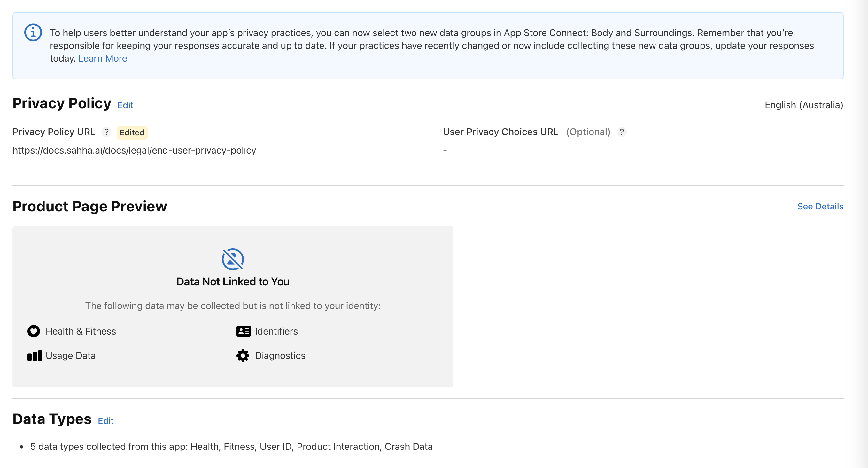This screenshot has width=868, height=468.
Task: Click the Learn More link
Action: [103, 58]
